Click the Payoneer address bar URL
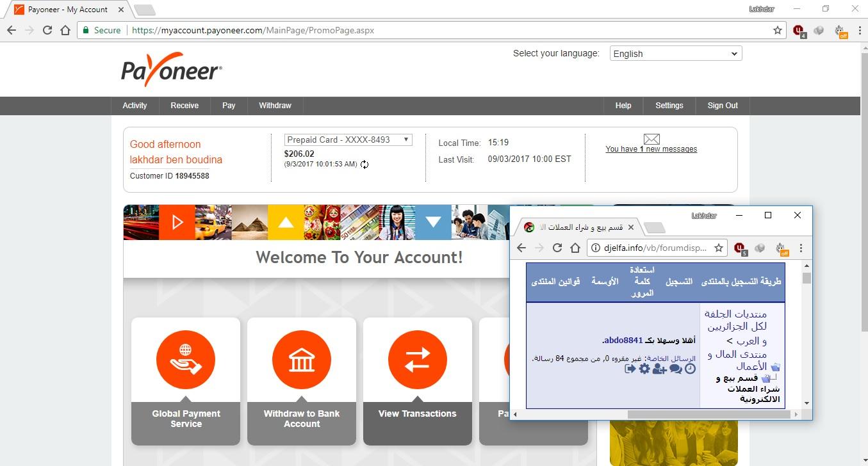 coord(253,30)
